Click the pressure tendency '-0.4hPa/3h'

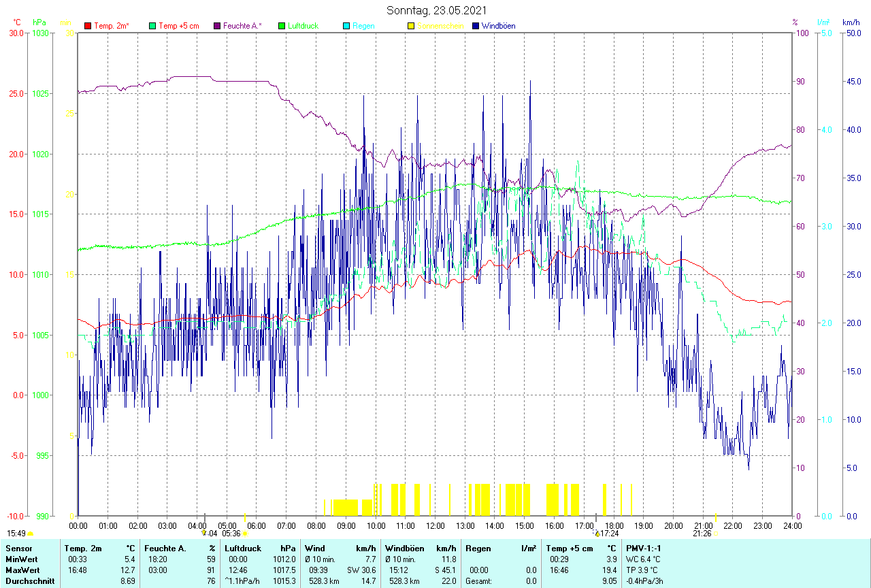[644, 581]
